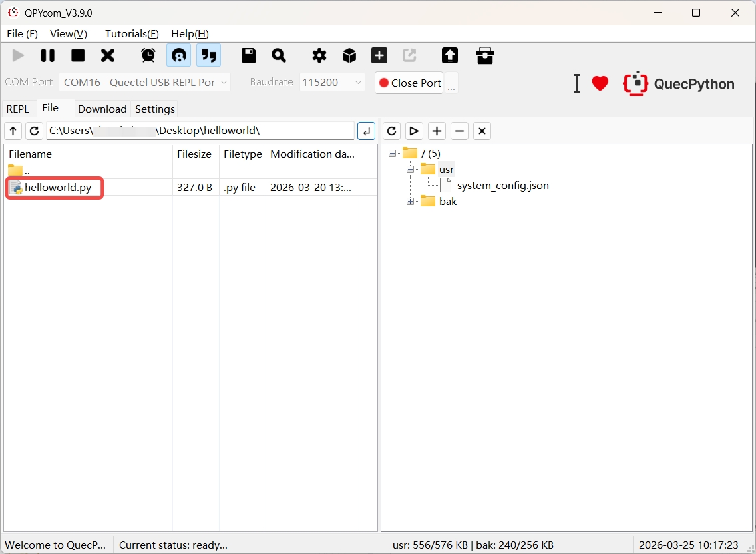This screenshot has width=756, height=554.
Task: Click the upload arrow toolbar icon
Action: [450, 55]
